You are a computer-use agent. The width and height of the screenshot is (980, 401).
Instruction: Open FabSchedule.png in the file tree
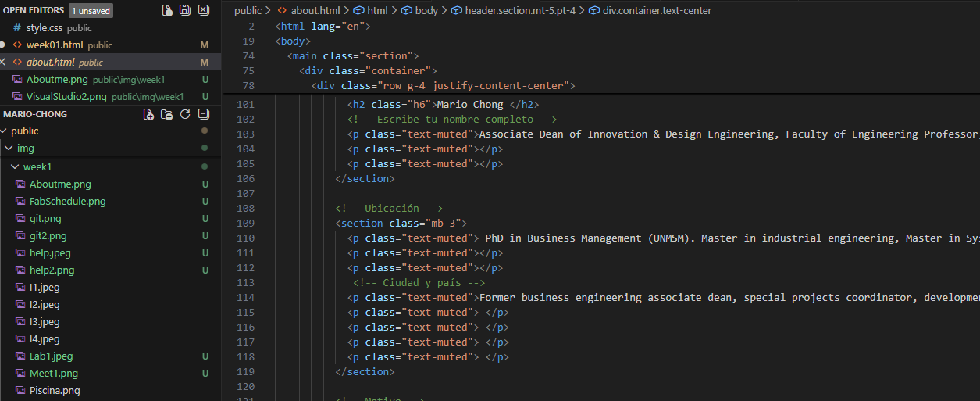point(67,202)
